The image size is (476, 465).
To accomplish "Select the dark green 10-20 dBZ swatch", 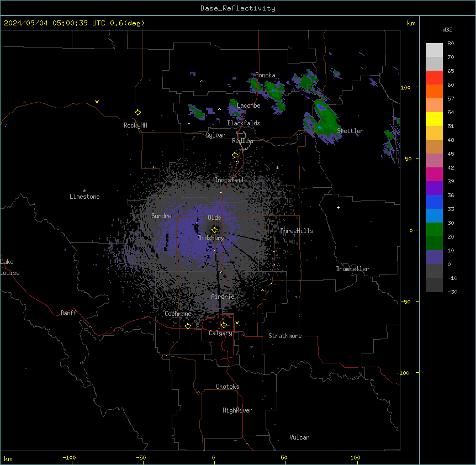I will pos(434,244).
